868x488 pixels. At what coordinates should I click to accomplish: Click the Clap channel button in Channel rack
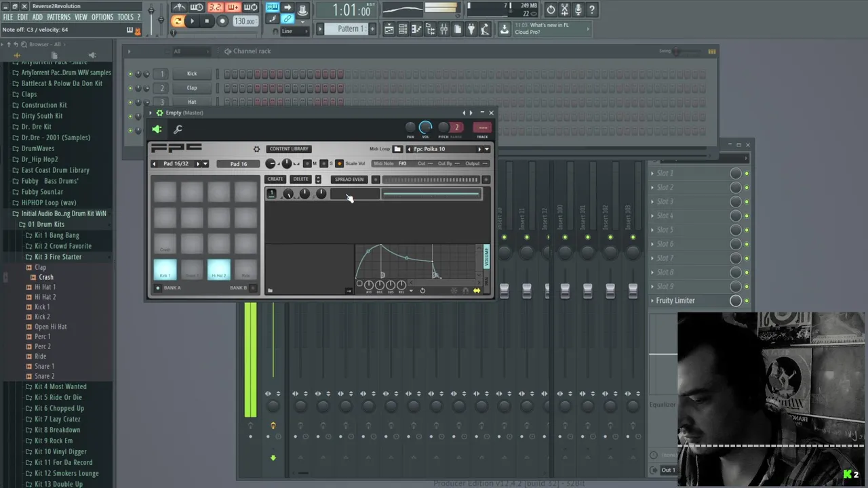point(192,88)
